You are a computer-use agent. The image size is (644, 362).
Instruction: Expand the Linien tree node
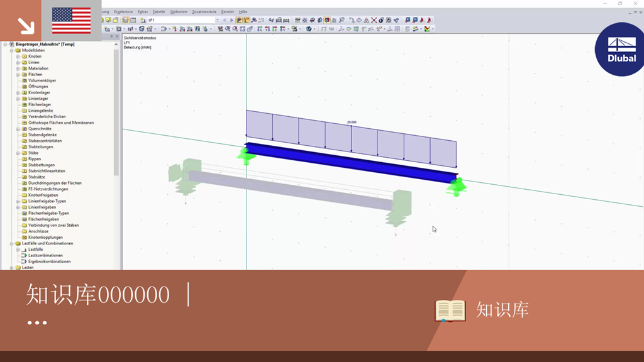coord(18,62)
